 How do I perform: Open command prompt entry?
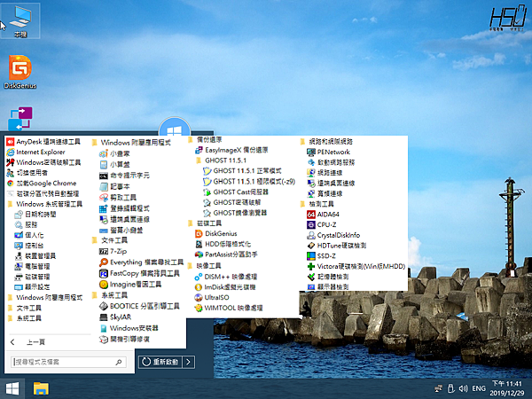coord(124,176)
